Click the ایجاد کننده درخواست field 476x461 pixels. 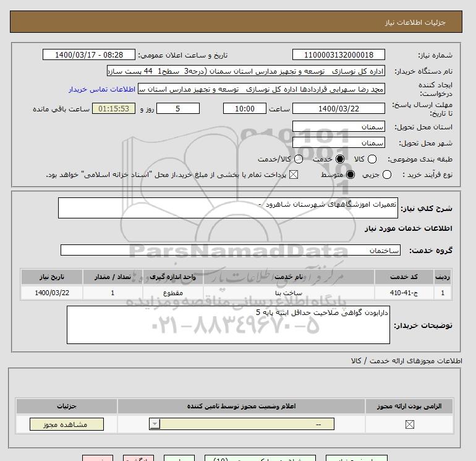(261, 89)
